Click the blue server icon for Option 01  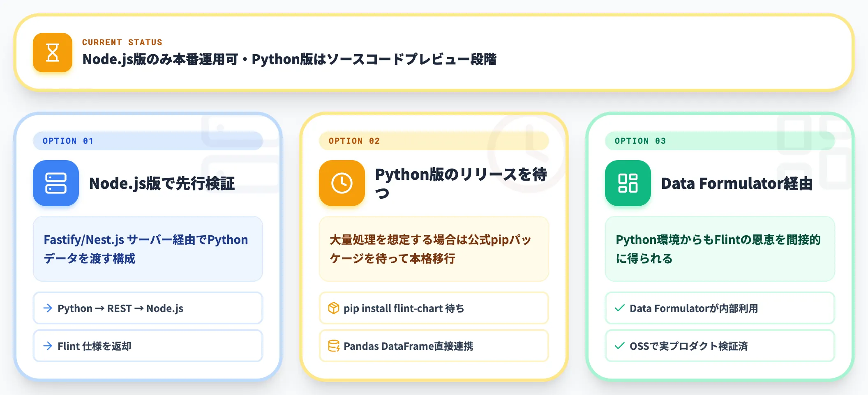56,183
